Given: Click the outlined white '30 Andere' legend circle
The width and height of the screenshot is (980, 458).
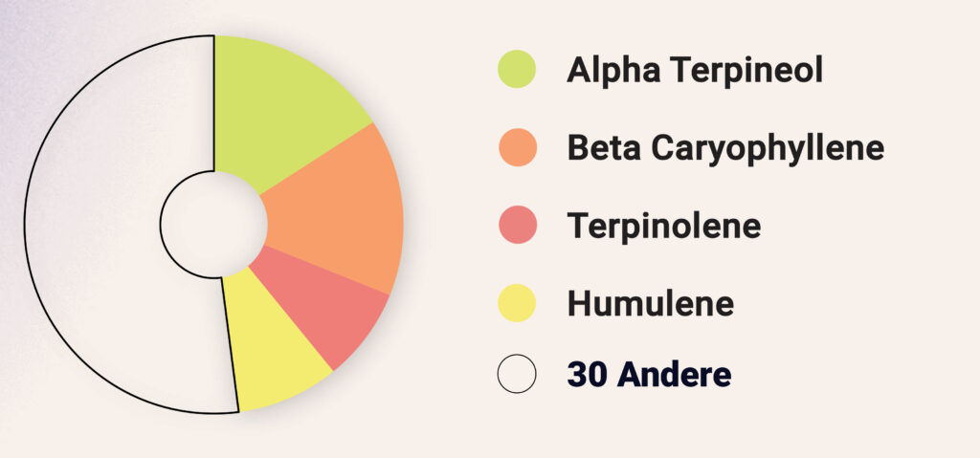Looking at the screenshot, I should point(517,374).
